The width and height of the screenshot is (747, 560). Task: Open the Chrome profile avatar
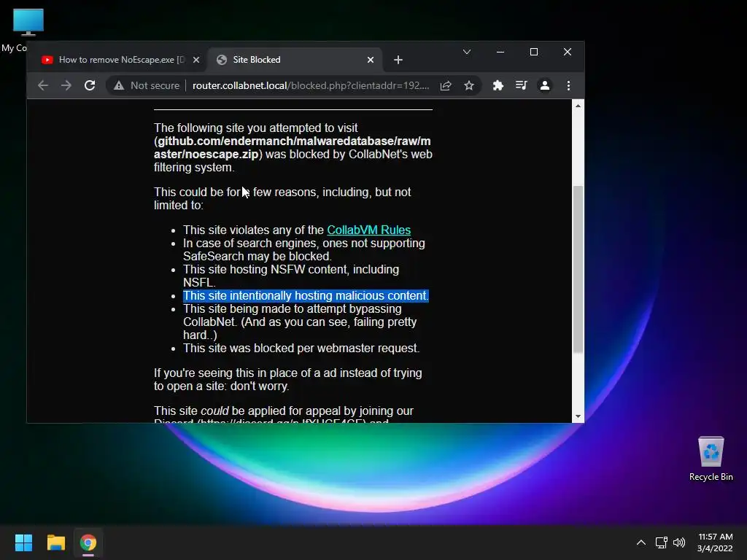coord(544,86)
